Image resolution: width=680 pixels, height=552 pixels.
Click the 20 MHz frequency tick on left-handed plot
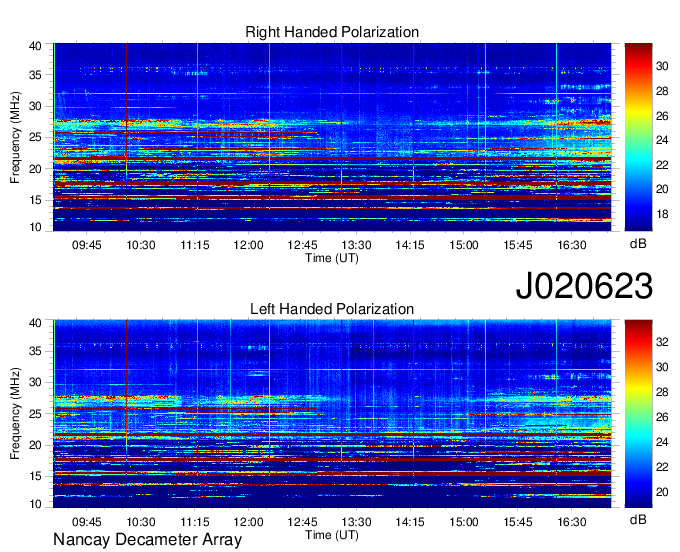pyautogui.click(x=36, y=445)
